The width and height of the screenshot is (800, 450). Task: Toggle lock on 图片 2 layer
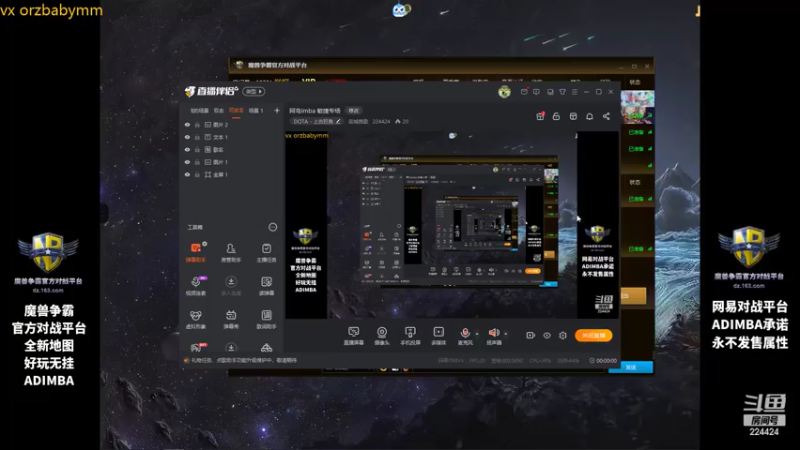click(197, 124)
